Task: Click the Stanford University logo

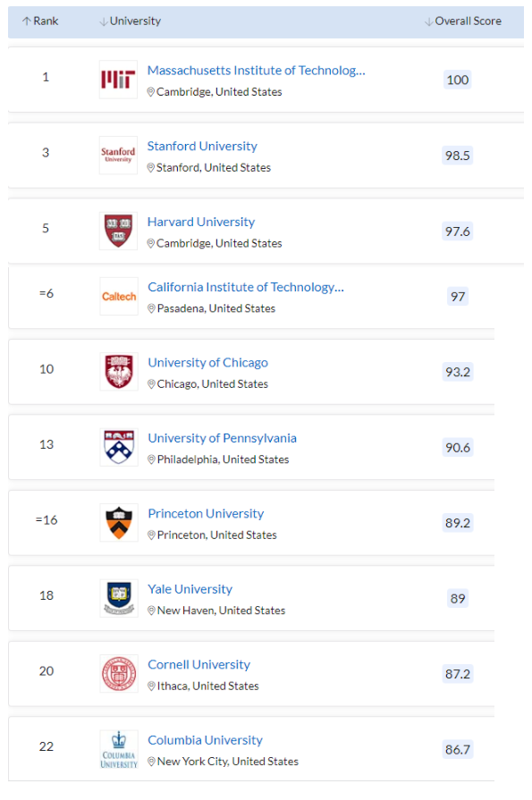Action: tap(118, 156)
